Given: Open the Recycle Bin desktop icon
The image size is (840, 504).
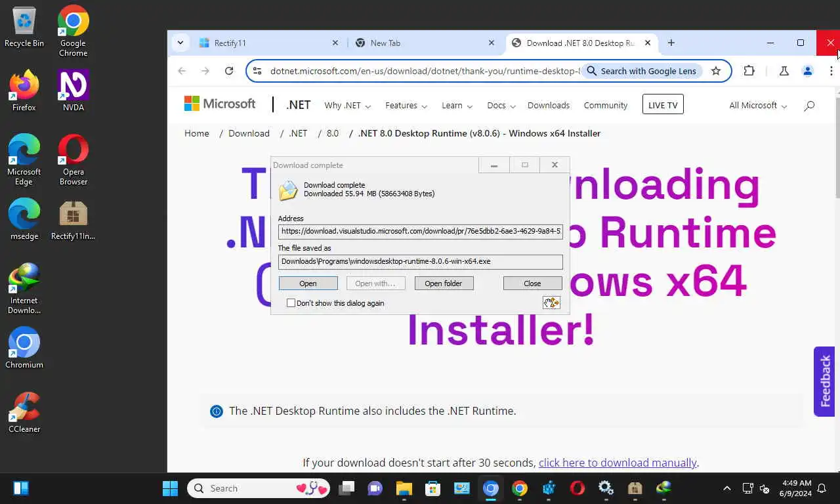Looking at the screenshot, I should [x=24, y=27].
